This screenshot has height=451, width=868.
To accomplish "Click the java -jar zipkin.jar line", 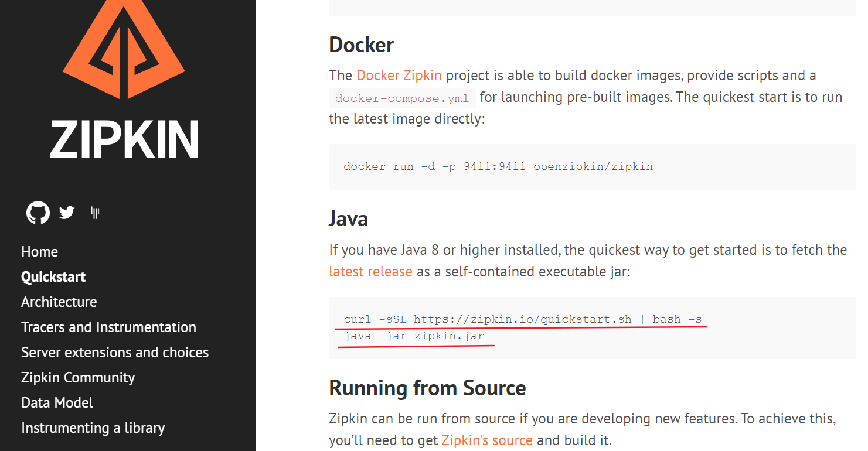I will tap(414, 336).
